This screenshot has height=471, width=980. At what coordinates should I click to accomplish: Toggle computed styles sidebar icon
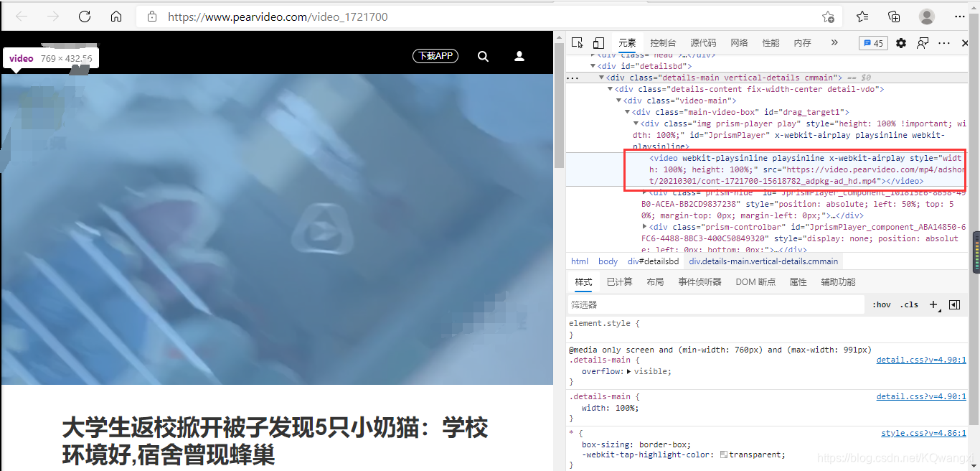[954, 304]
